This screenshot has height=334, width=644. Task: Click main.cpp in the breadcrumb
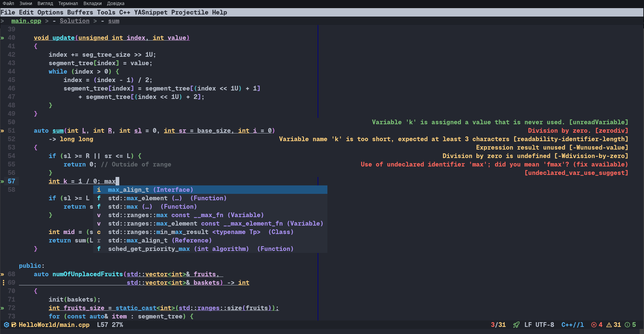click(x=26, y=21)
